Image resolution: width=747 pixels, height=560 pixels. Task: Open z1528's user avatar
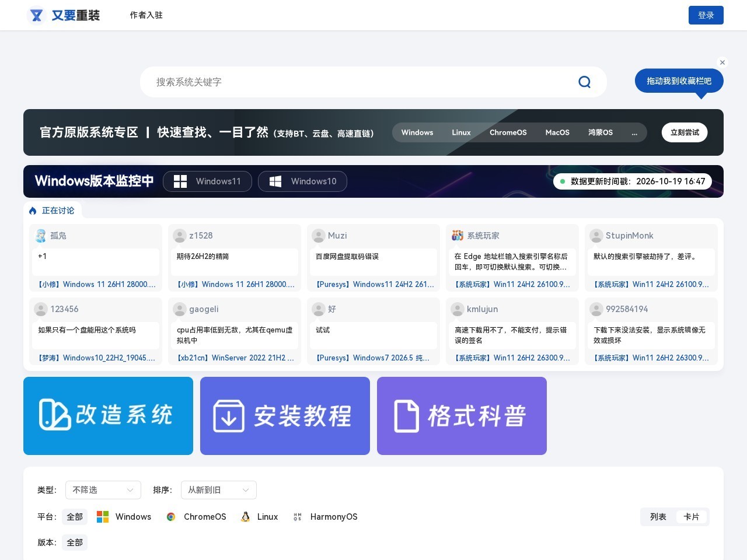(180, 236)
